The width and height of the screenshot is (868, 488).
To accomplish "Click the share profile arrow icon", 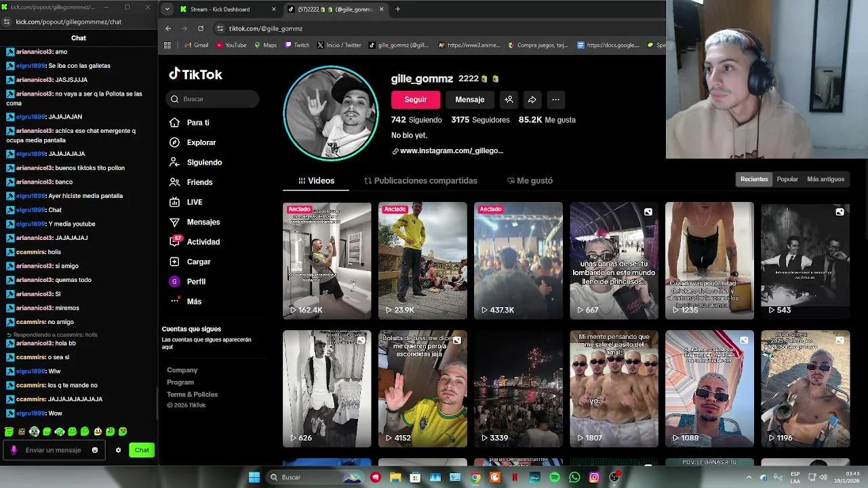I will pyautogui.click(x=532, y=100).
